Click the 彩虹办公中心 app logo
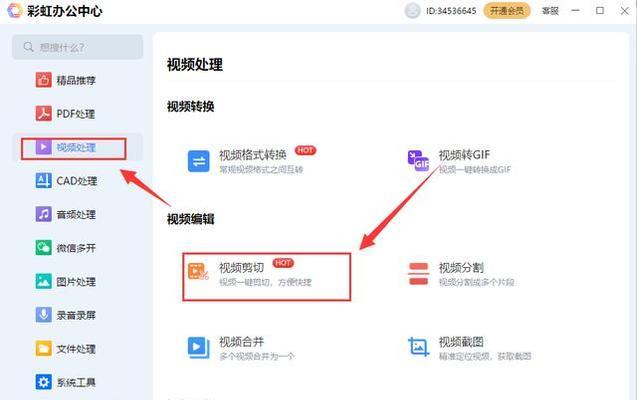 click(15, 10)
